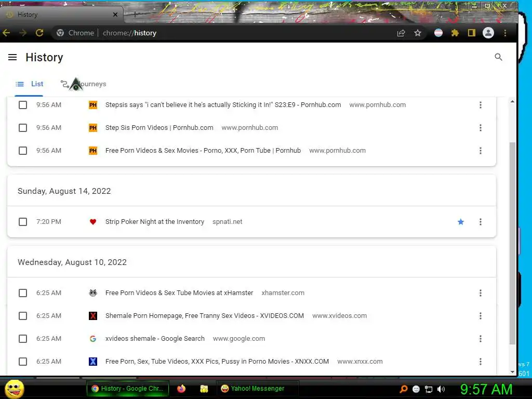Viewport: 532px width, 399px height.
Task: Click the scrollbar up arrow
Action: click(512, 101)
